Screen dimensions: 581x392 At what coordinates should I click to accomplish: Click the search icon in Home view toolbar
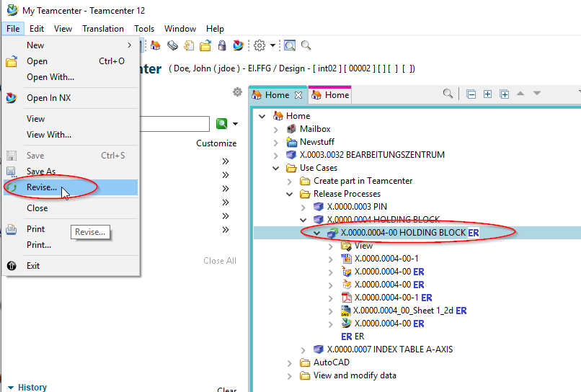coord(448,94)
